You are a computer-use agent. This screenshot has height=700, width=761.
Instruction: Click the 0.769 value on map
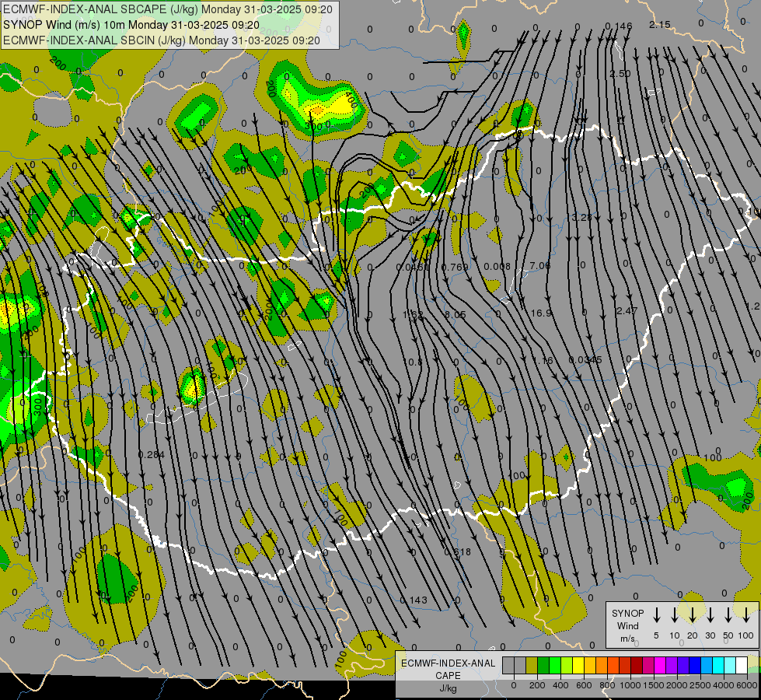pyautogui.click(x=455, y=268)
